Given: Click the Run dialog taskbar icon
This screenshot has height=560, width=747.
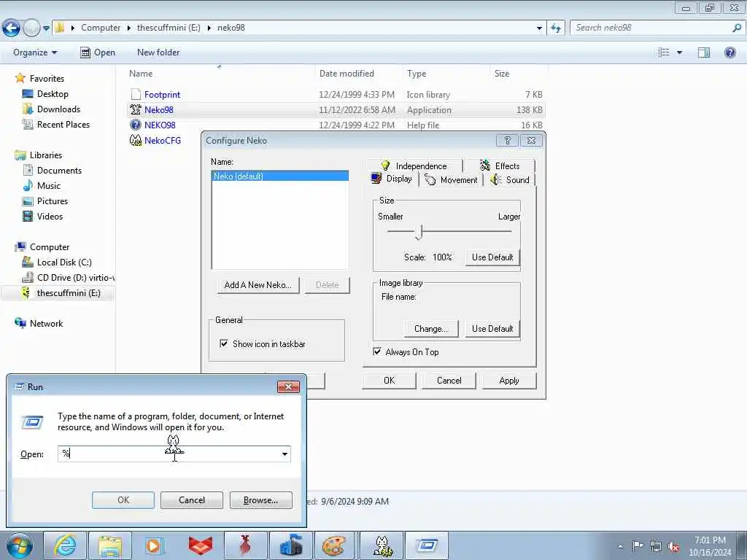Looking at the screenshot, I should point(427,545).
